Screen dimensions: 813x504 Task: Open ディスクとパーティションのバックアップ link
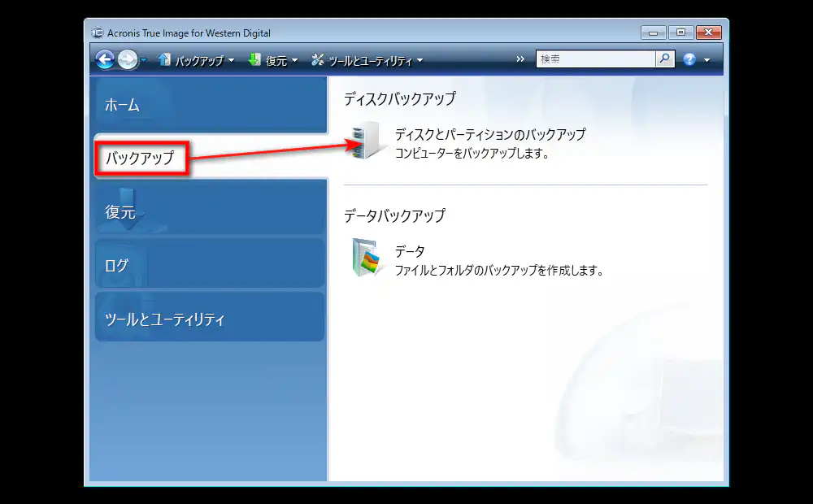click(489, 134)
